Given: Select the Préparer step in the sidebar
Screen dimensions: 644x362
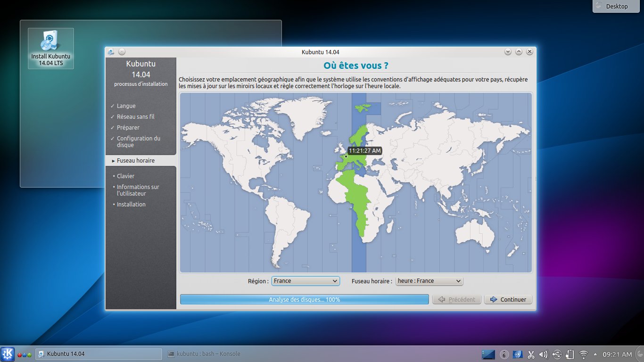Looking at the screenshot, I should coord(128,128).
